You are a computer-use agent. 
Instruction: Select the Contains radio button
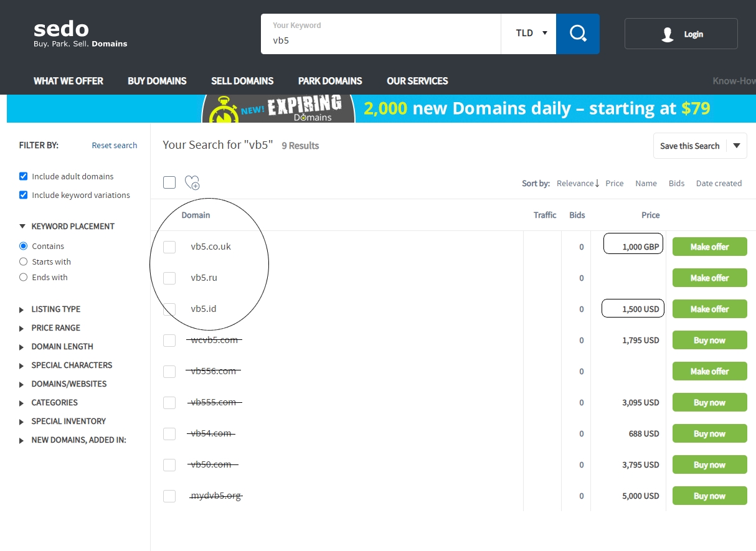[24, 246]
